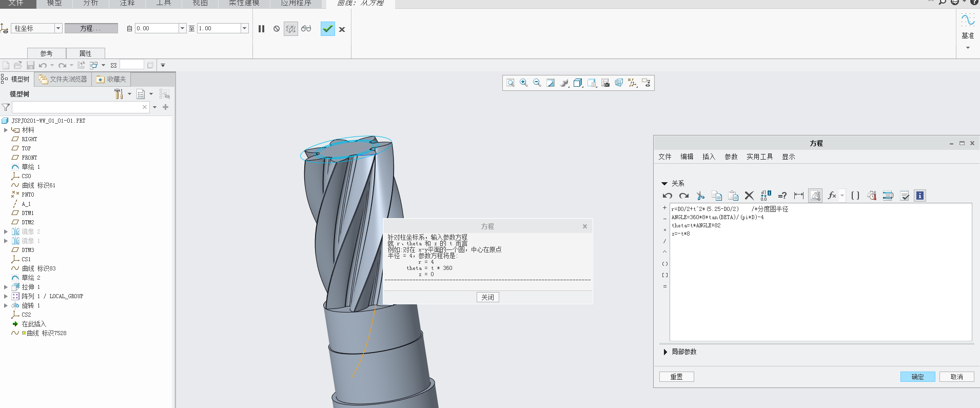Click the Zoom Out magnifier icon

(x=537, y=83)
